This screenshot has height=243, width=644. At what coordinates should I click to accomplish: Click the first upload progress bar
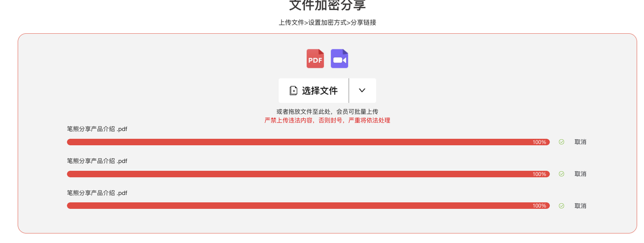[x=308, y=142]
